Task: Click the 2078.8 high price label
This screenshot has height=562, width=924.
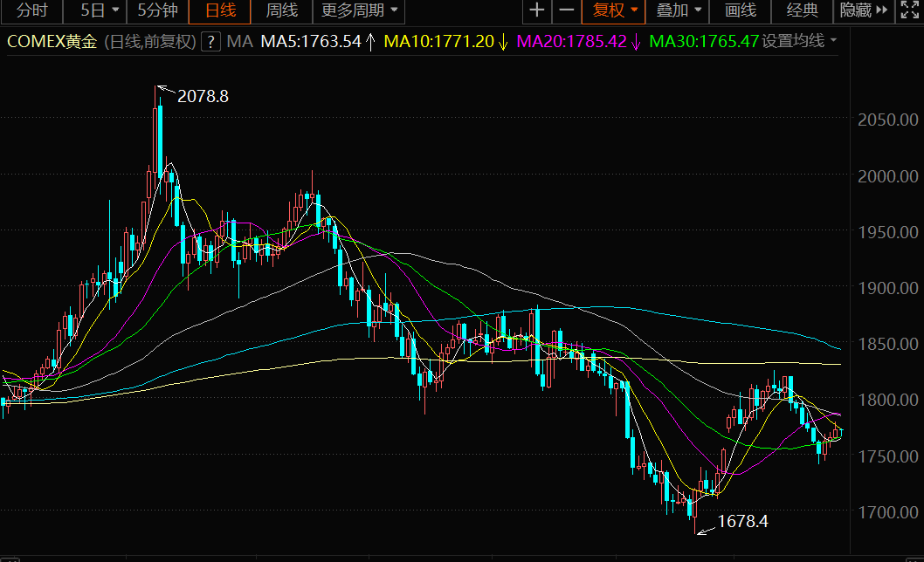Action: 203,97
